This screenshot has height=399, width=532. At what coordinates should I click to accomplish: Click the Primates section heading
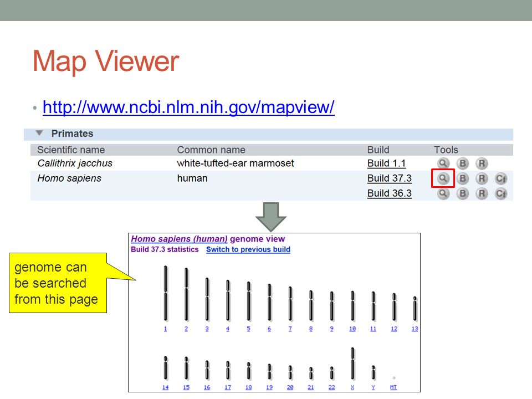coord(72,134)
